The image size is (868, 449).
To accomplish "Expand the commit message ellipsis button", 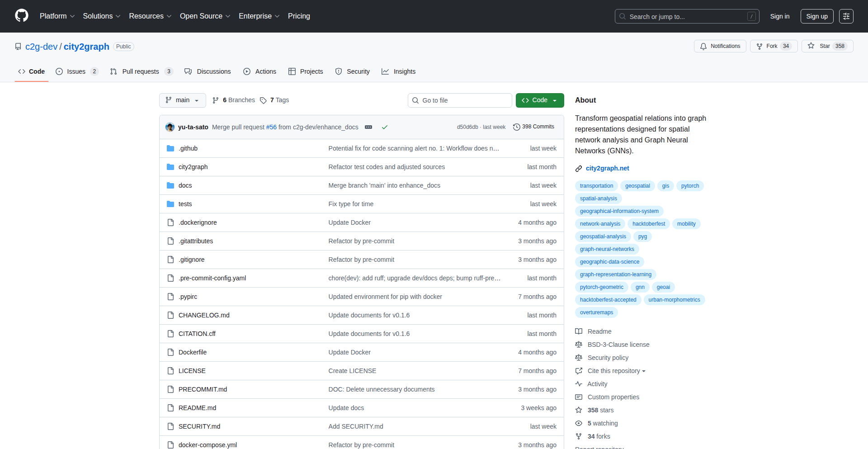I will point(368,127).
